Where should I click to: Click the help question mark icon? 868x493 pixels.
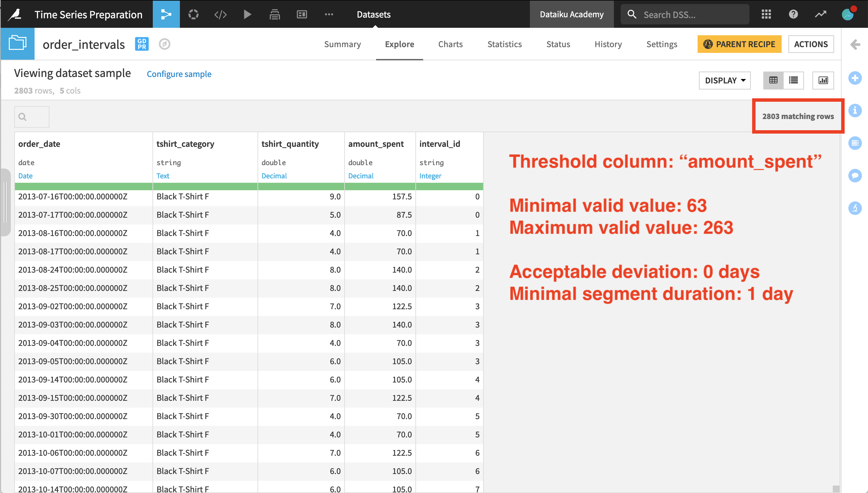tap(793, 14)
